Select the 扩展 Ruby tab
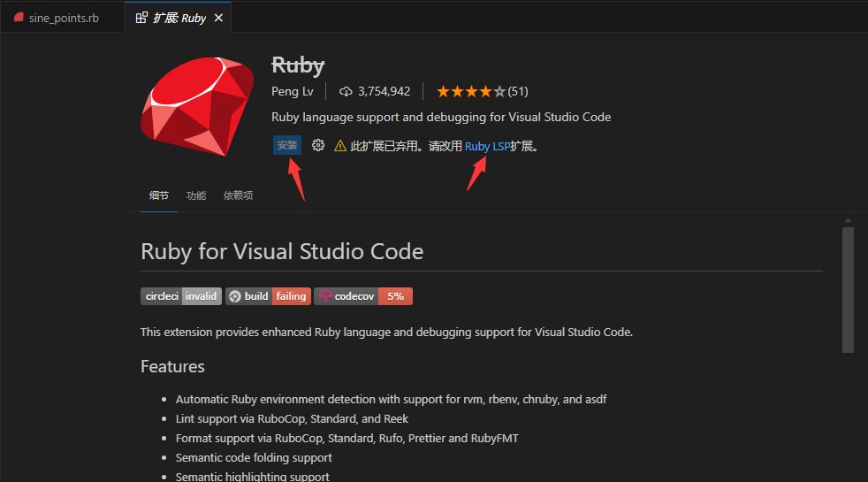 [x=178, y=18]
